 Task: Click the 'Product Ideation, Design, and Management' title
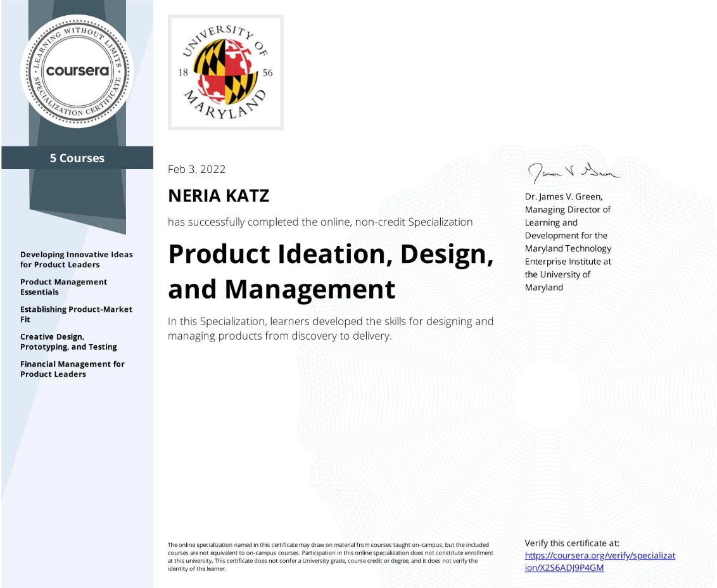click(331, 271)
